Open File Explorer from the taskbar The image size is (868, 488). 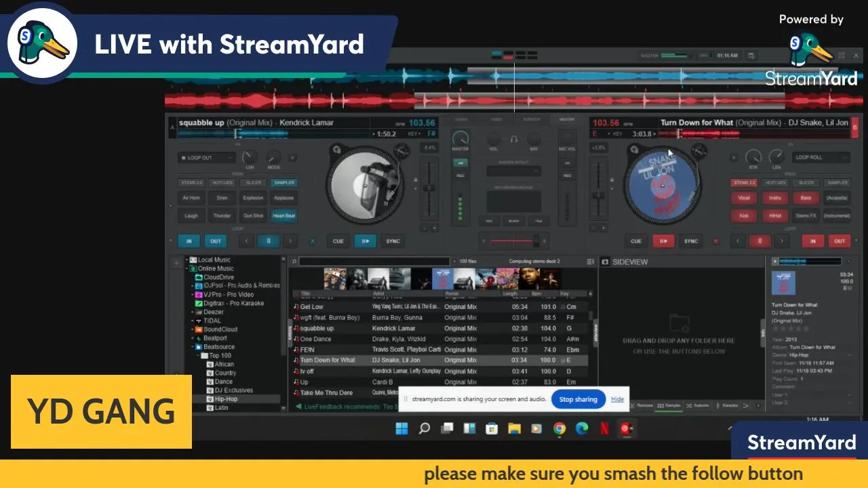point(514,428)
